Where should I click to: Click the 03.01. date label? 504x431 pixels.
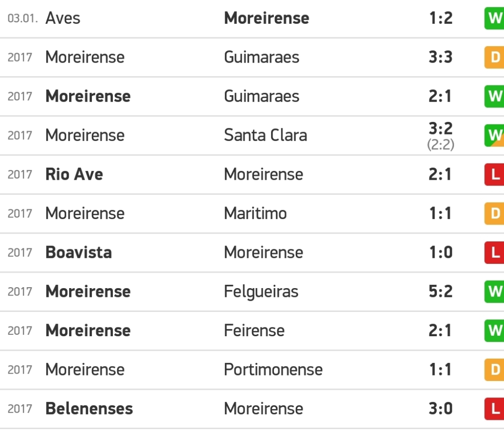(x=22, y=18)
